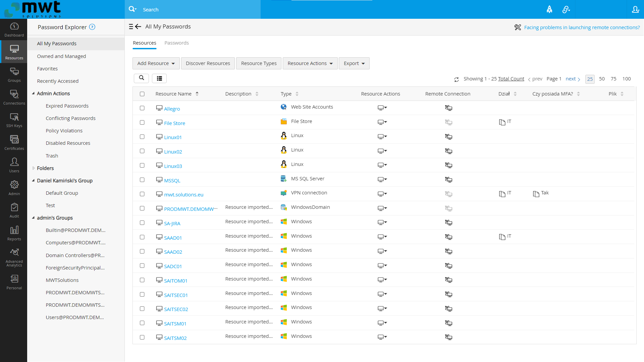This screenshot has height=362, width=644.
Task: Open the Certificates section from the sidebar
Action: pos(14,142)
